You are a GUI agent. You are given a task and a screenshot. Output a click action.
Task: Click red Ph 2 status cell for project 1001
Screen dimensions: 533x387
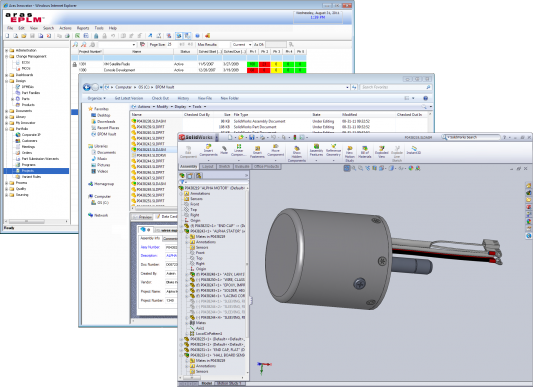264,64
